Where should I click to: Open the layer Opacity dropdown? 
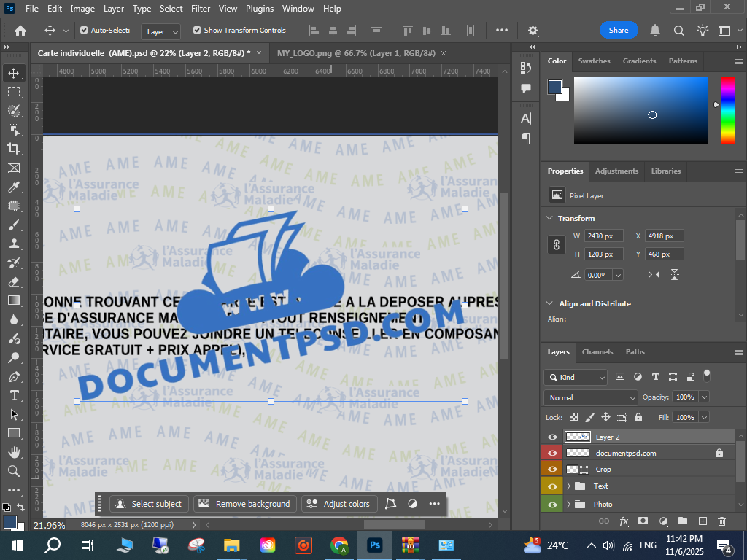tap(704, 397)
